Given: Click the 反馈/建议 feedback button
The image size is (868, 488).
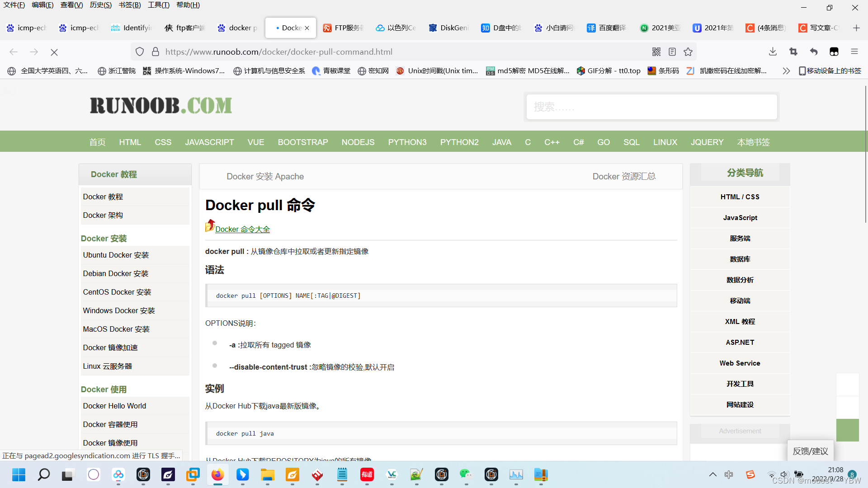Looking at the screenshot, I should (x=810, y=451).
